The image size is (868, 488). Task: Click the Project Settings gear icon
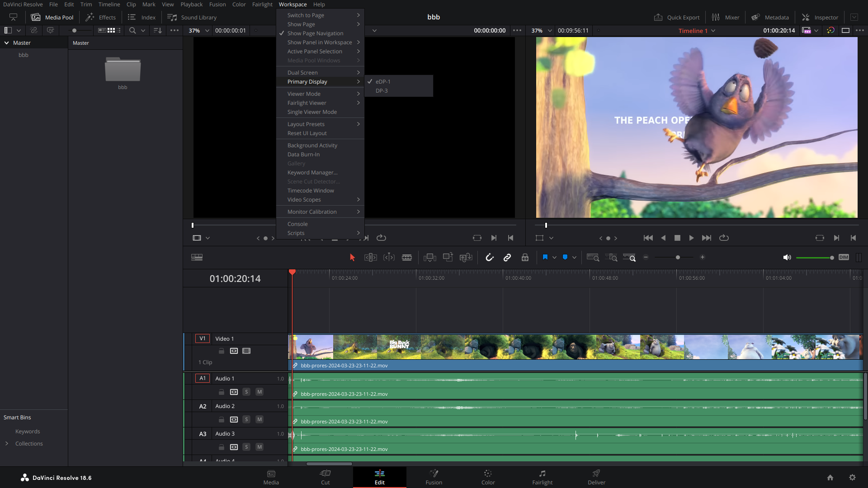click(x=852, y=478)
